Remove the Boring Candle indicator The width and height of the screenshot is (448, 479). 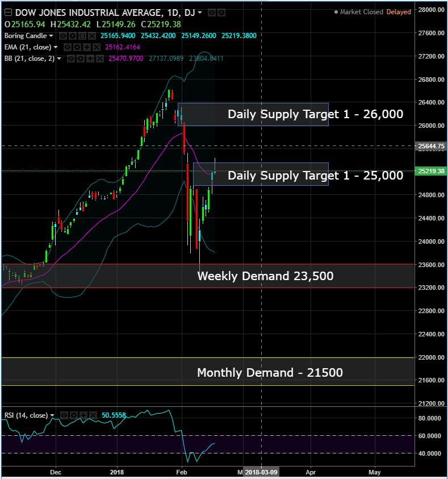click(x=91, y=36)
